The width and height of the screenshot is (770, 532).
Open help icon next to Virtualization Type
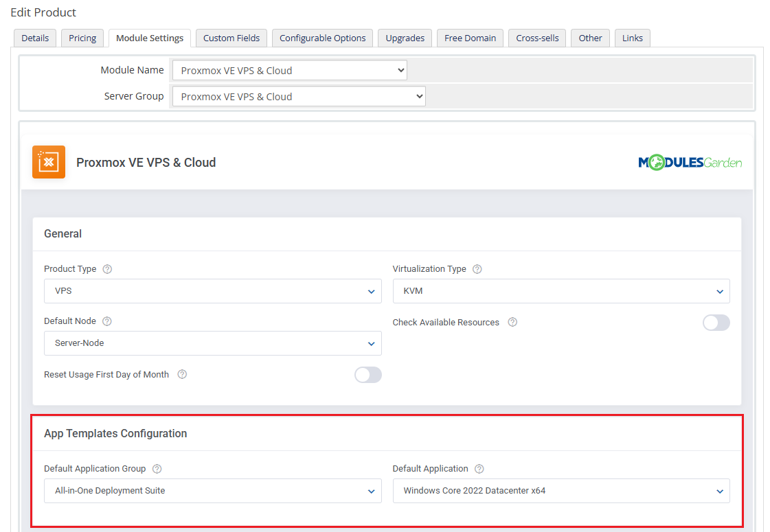477,269
